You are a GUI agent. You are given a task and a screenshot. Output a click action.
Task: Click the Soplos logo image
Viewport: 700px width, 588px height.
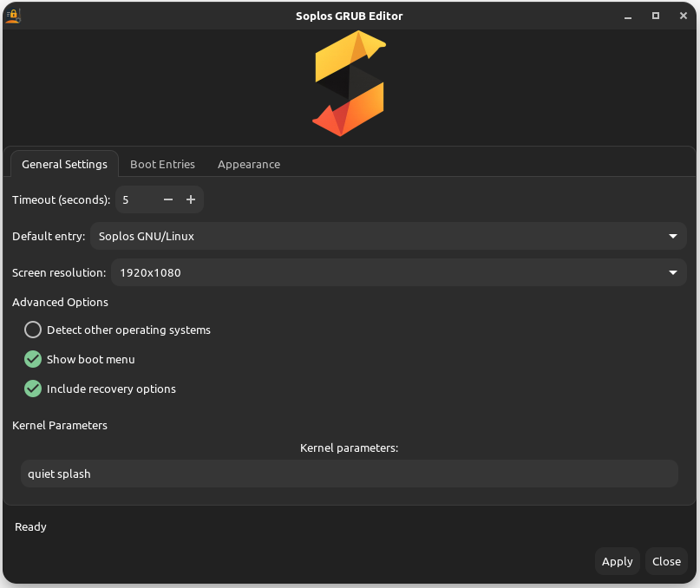(349, 83)
